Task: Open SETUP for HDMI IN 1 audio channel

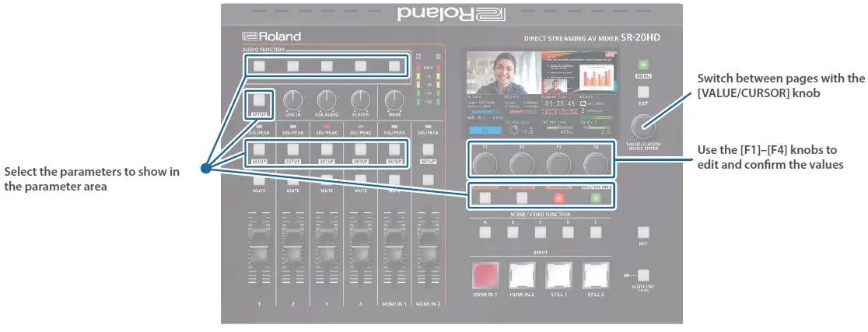Action: (x=394, y=149)
